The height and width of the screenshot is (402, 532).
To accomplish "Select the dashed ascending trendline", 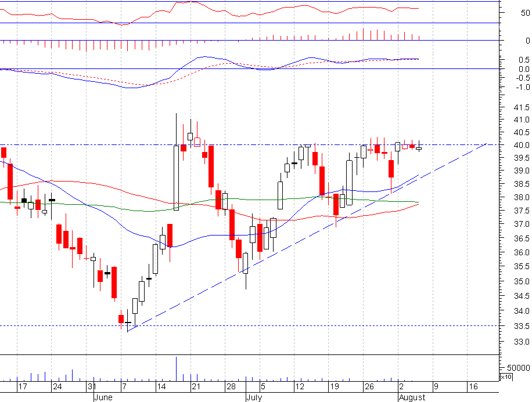I will [x=307, y=238].
